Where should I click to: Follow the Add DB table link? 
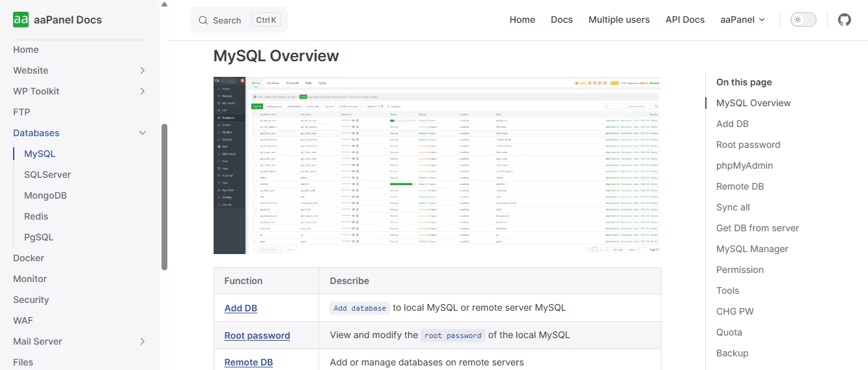[x=240, y=308]
